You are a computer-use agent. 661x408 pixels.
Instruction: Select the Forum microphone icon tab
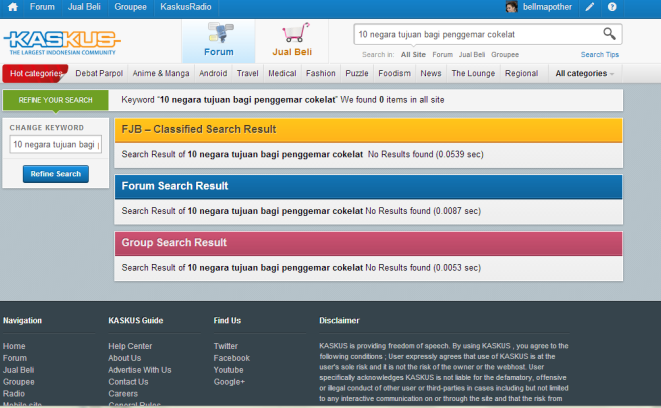(218, 40)
